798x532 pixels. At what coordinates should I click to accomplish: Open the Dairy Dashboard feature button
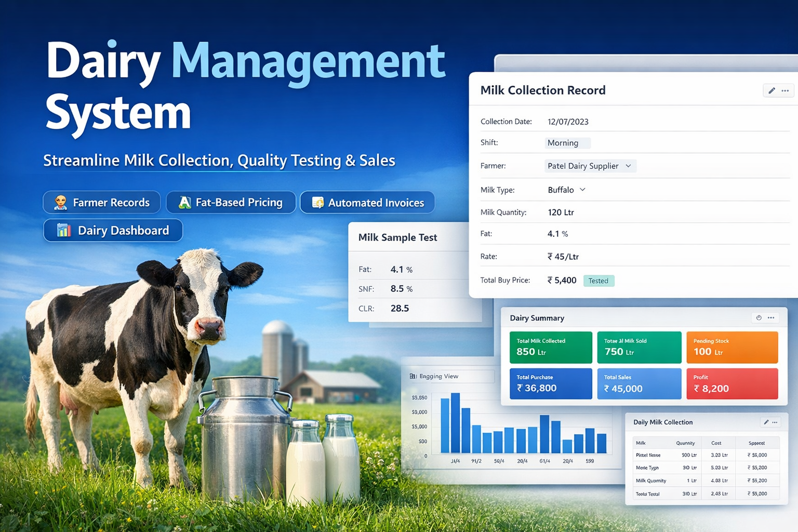(113, 230)
